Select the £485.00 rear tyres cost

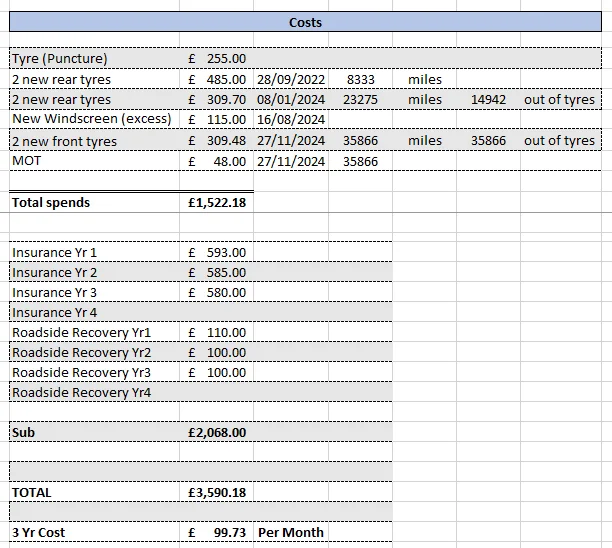[x=217, y=79]
